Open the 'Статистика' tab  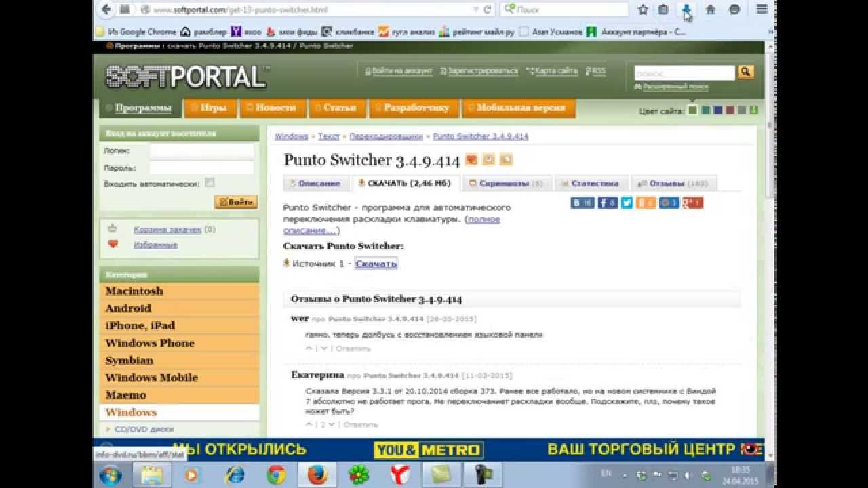coord(591,183)
